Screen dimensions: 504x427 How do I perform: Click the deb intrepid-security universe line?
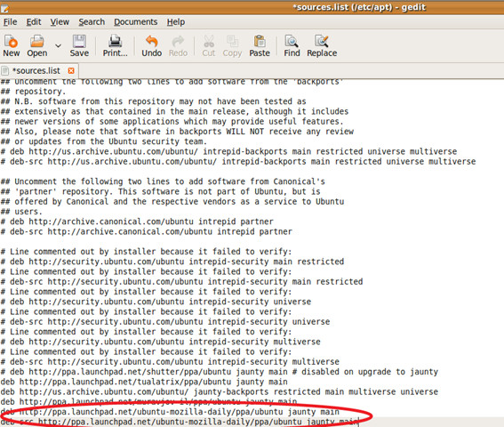coord(156,302)
